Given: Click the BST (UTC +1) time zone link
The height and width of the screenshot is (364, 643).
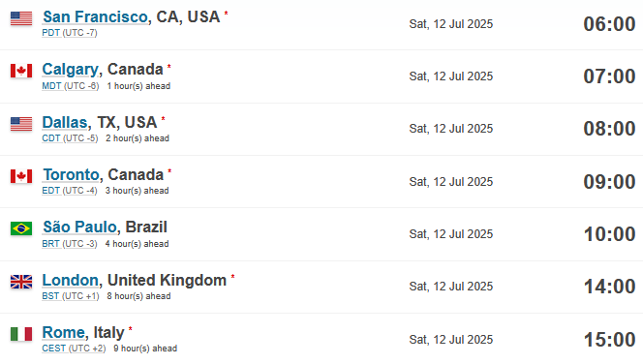Looking at the screenshot, I should [x=70, y=296].
